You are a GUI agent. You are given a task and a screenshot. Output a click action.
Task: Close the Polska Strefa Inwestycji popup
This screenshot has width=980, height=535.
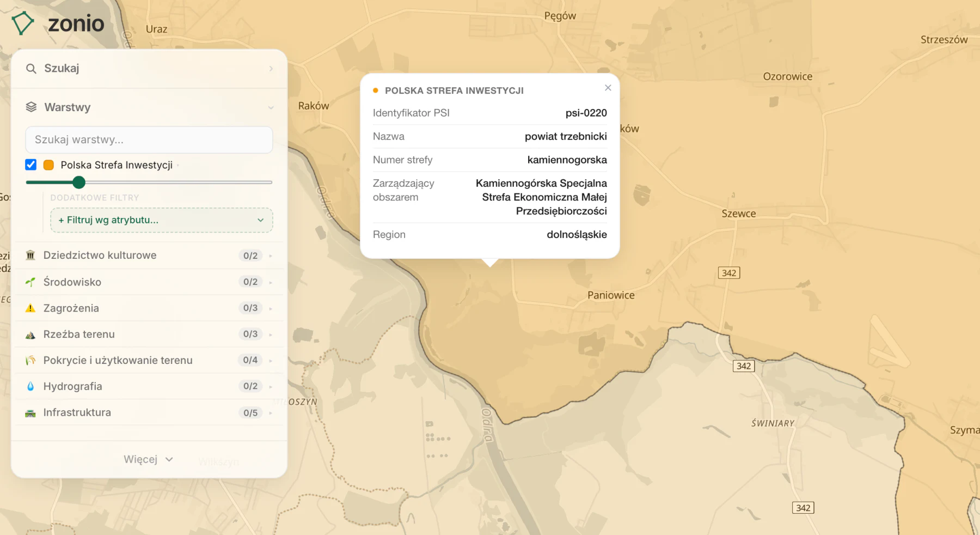click(608, 88)
